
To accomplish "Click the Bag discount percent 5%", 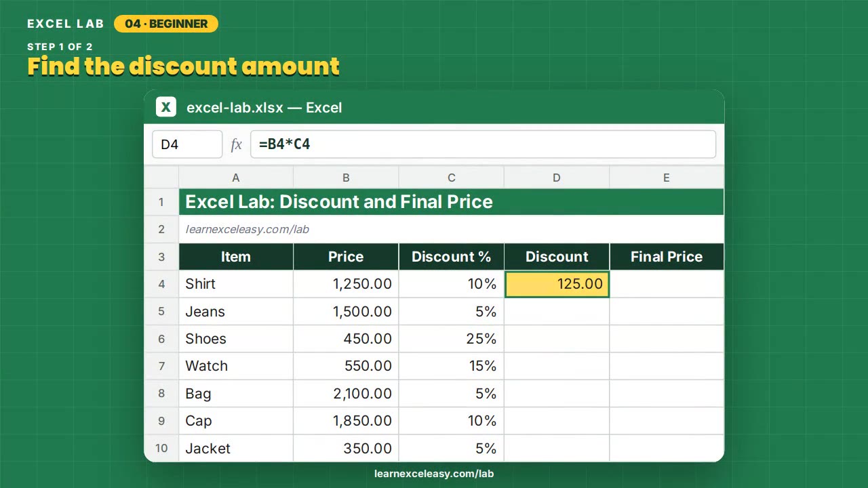I will tap(452, 394).
